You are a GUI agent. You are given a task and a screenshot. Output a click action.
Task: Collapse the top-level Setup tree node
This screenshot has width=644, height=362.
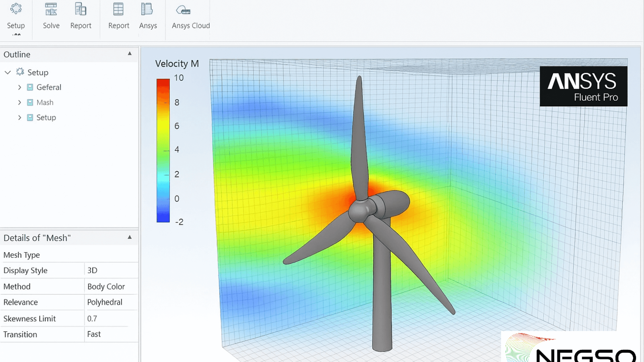pyautogui.click(x=8, y=72)
